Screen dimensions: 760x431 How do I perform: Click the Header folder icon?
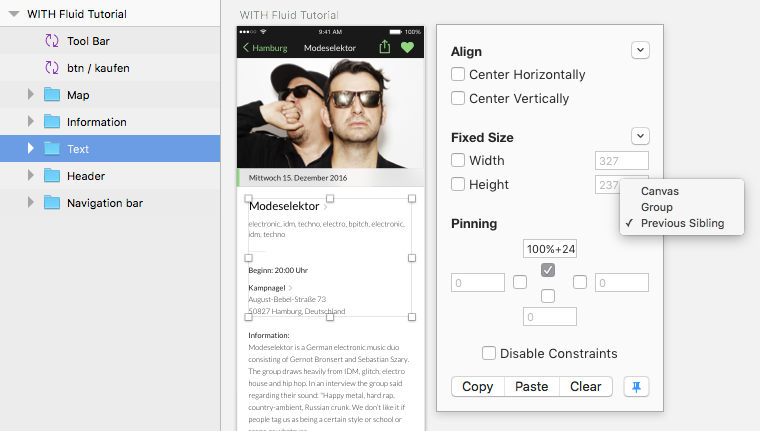tap(52, 176)
